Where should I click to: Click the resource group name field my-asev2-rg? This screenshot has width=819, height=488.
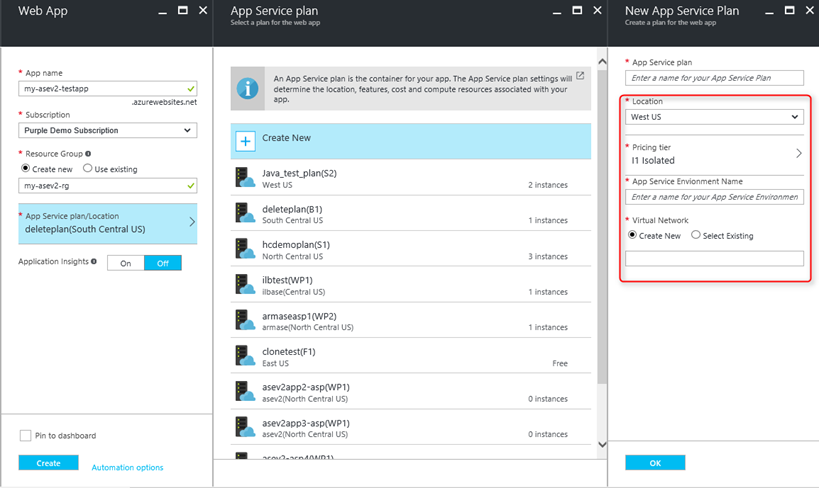pos(108,185)
